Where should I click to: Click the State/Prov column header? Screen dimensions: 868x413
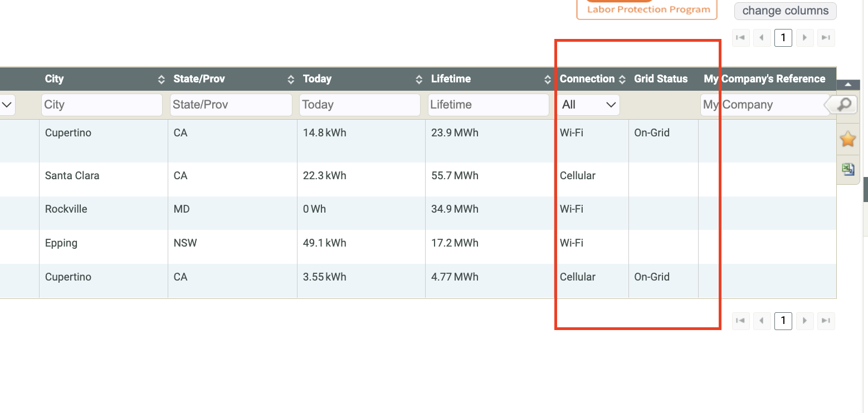199,79
